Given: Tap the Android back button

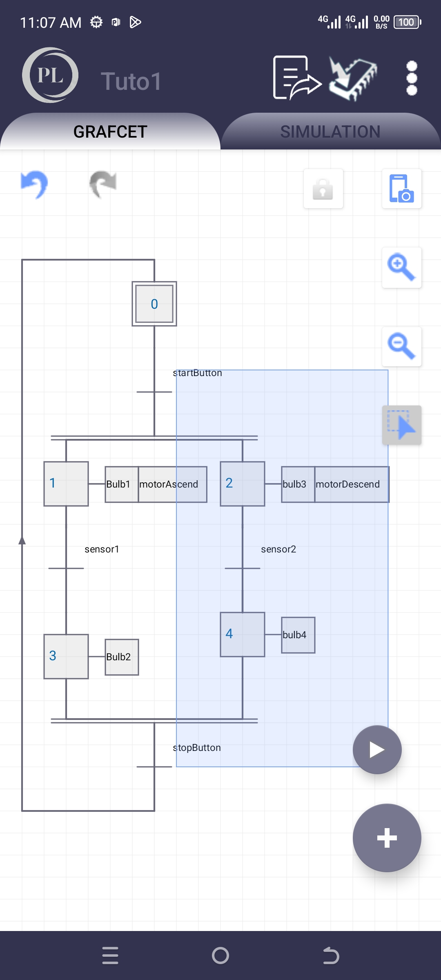Looking at the screenshot, I should 331,955.
